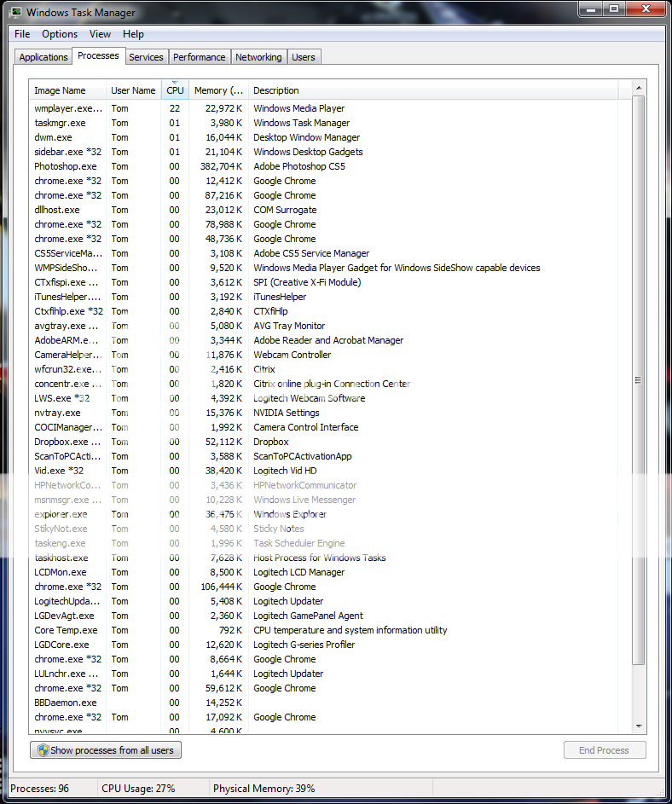Open the Options menu
The image size is (672, 804).
click(60, 34)
